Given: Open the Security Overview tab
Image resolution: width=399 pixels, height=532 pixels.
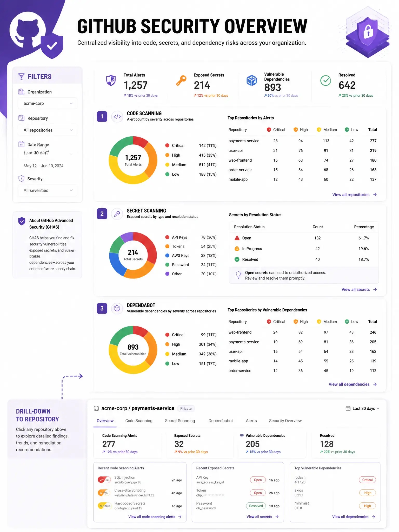Looking at the screenshot, I should click(285, 421).
